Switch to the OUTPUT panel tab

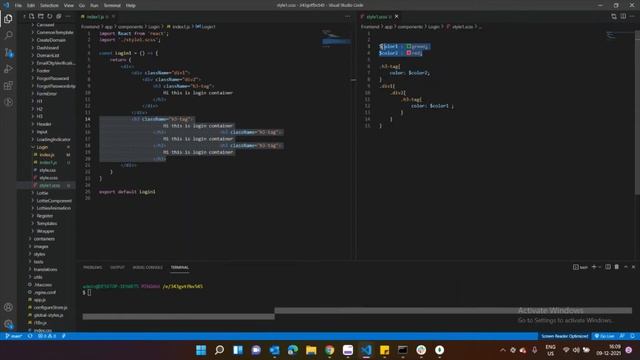click(117, 267)
